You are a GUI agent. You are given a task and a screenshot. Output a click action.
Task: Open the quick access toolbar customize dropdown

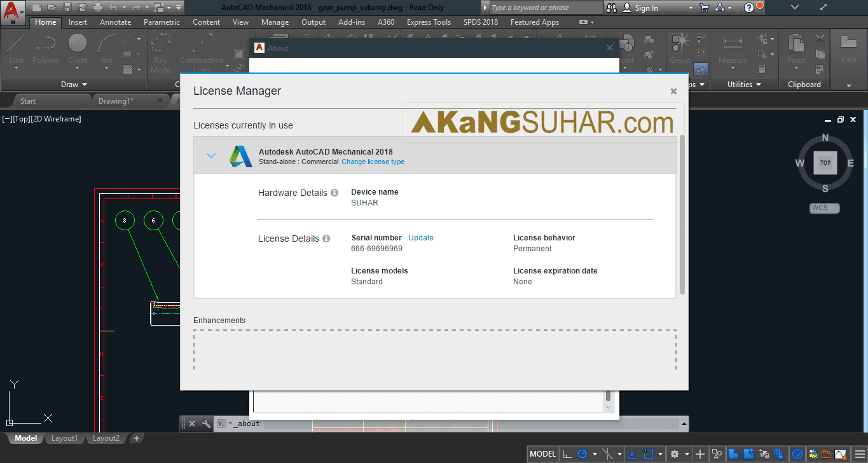tap(179, 8)
